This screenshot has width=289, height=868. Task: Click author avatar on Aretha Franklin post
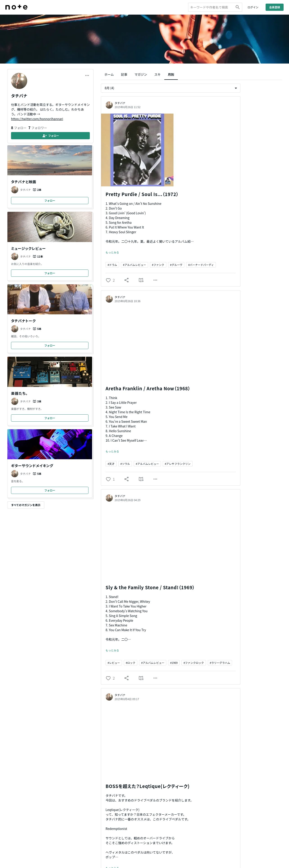point(109,299)
